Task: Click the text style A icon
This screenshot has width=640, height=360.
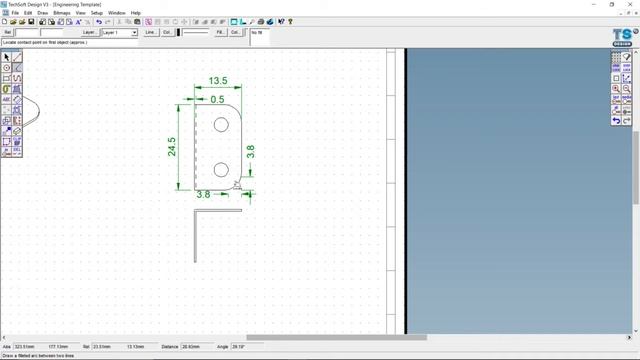Action: (x=78, y=22)
